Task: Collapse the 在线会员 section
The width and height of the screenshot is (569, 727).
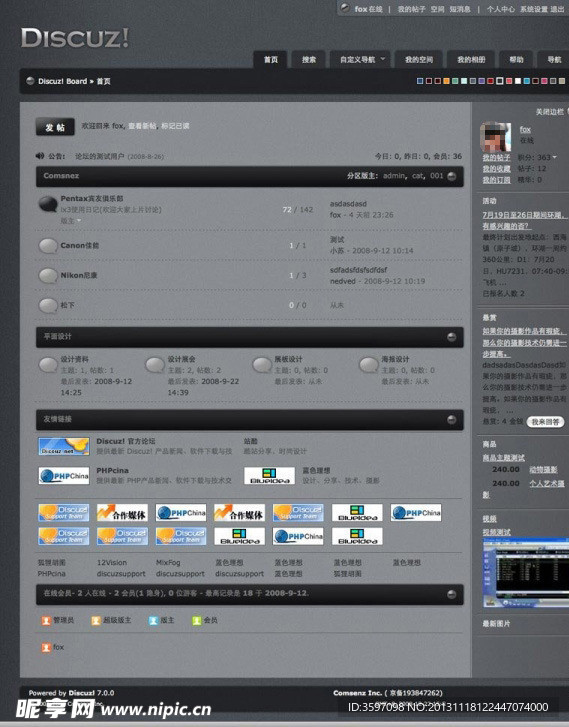Action: pos(452,594)
